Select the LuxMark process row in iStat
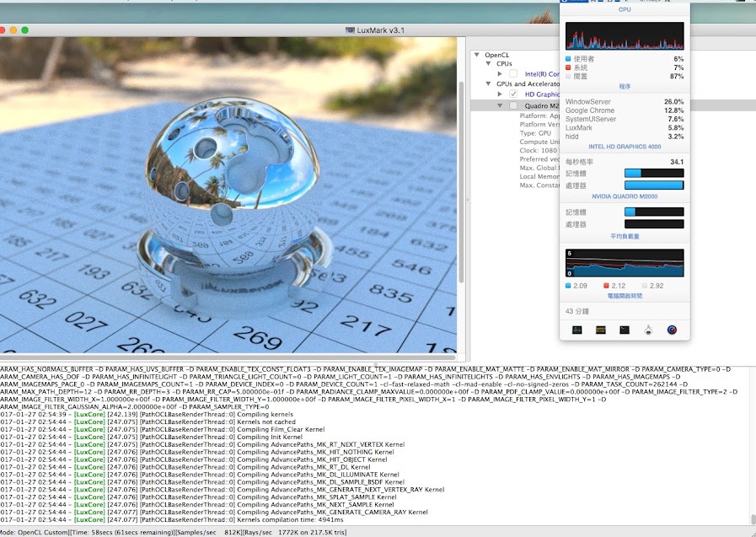756x537 pixels. (625, 128)
